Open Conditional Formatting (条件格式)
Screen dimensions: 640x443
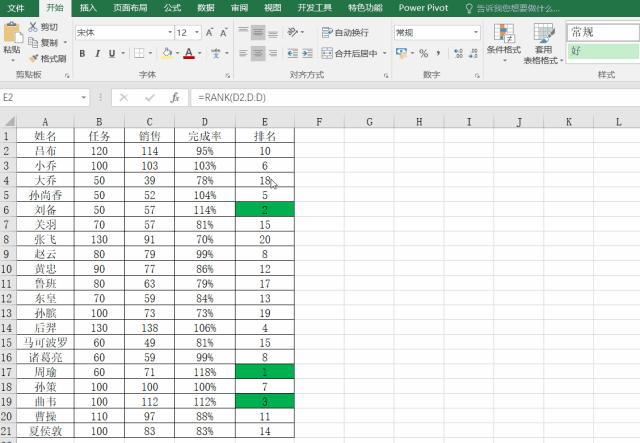coord(504,42)
